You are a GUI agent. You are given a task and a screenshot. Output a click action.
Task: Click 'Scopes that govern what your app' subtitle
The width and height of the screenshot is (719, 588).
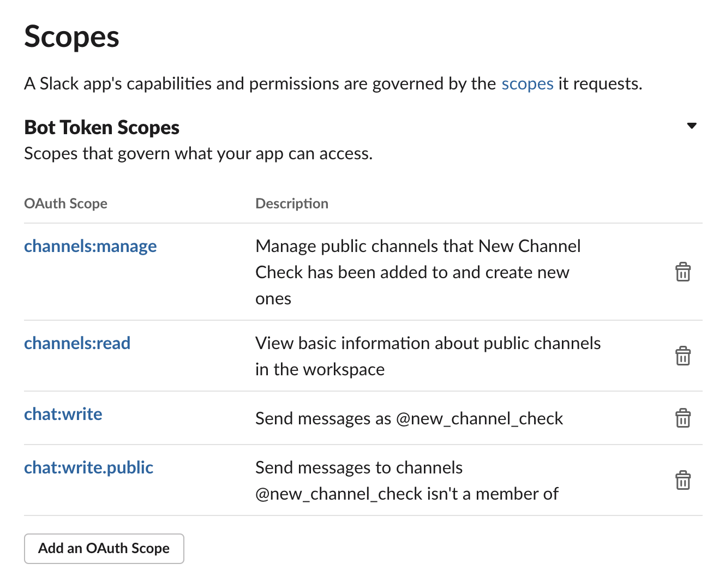click(x=199, y=153)
